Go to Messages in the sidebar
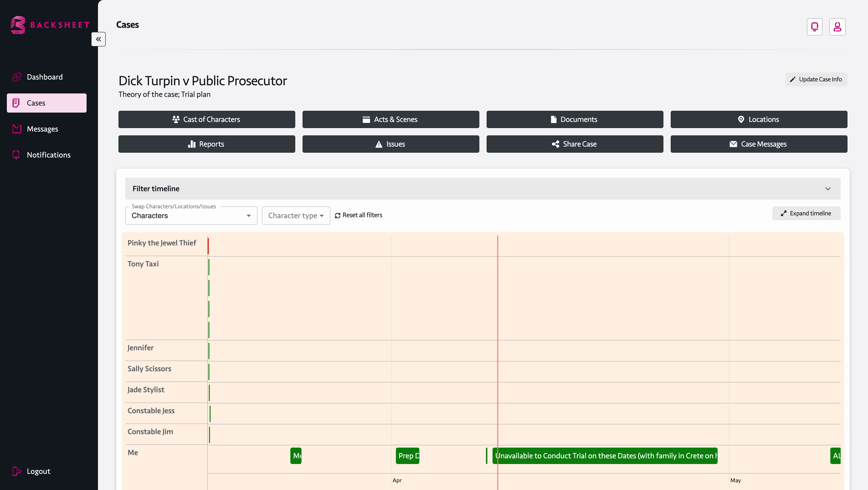Screen dimensions: 868x490 tap(42, 129)
